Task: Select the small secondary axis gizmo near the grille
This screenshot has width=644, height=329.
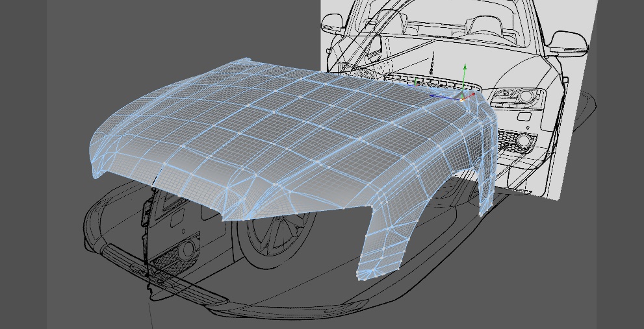Action: pos(416,82)
